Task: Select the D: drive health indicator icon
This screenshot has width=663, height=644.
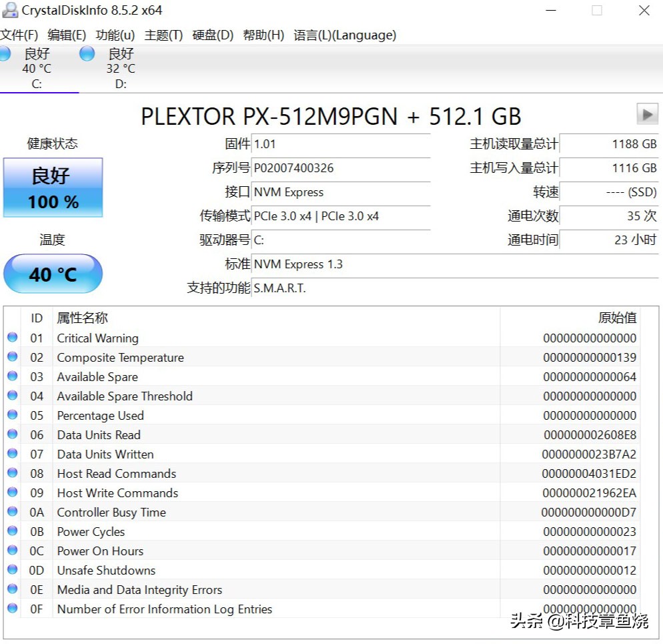Action: click(x=87, y=53)
